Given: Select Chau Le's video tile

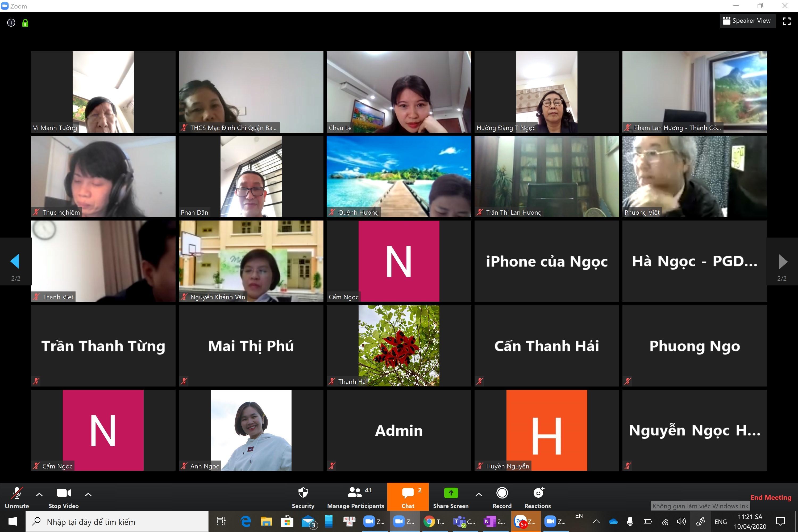Looking at the screenshot, I should tap(399, 92).
